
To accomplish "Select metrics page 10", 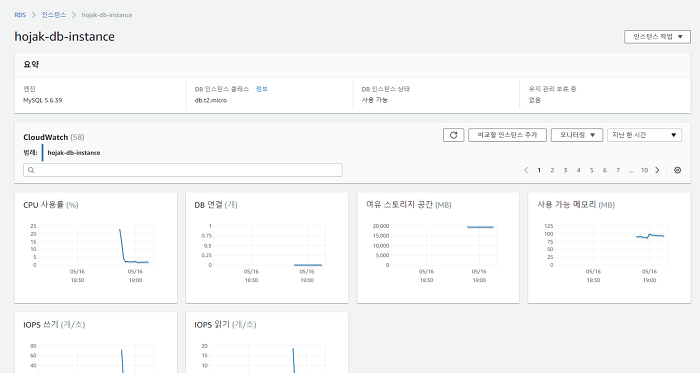I will click(x=644, y=170).
